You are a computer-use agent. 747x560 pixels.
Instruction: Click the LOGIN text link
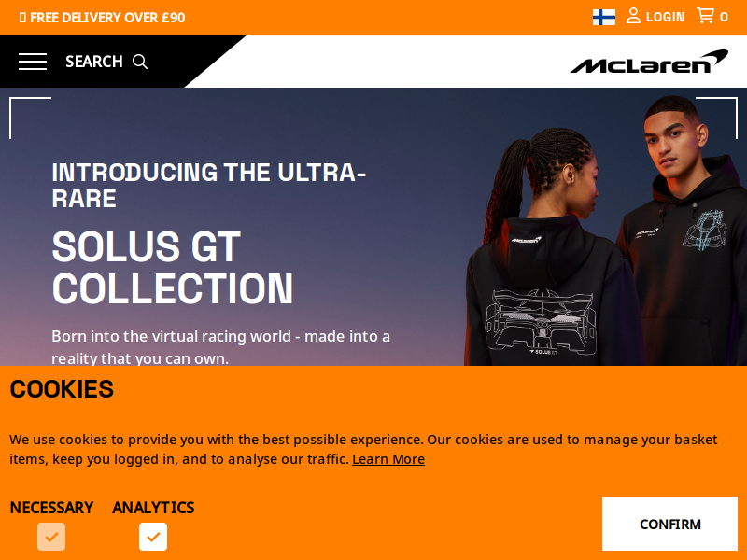click(665, 17)
